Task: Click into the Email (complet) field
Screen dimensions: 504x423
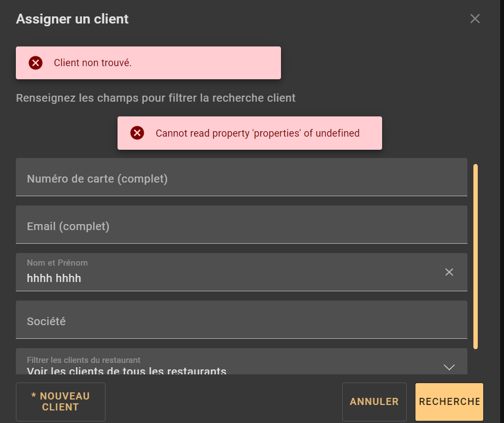Action: coord(241,226)
